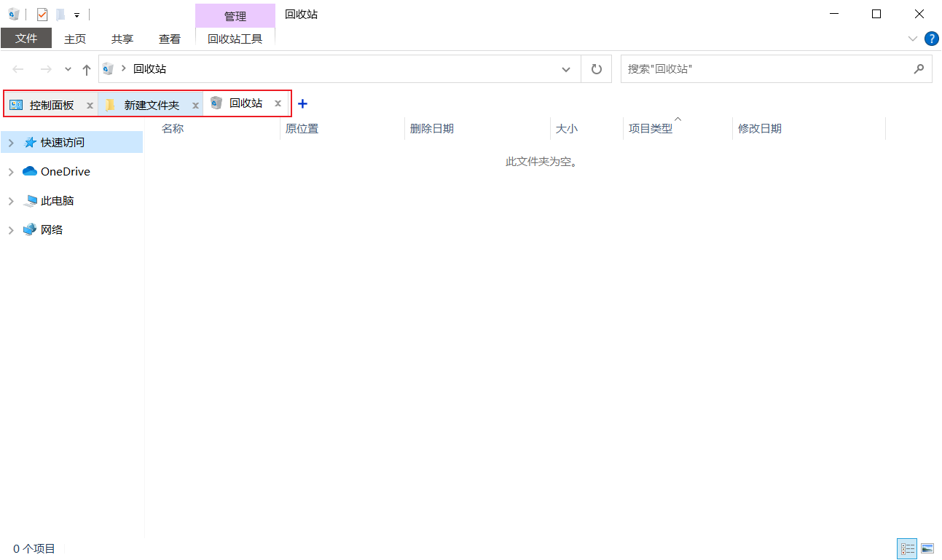
Task: Open the 回收站工具 ribbon tab
Action: pos(235,39)
